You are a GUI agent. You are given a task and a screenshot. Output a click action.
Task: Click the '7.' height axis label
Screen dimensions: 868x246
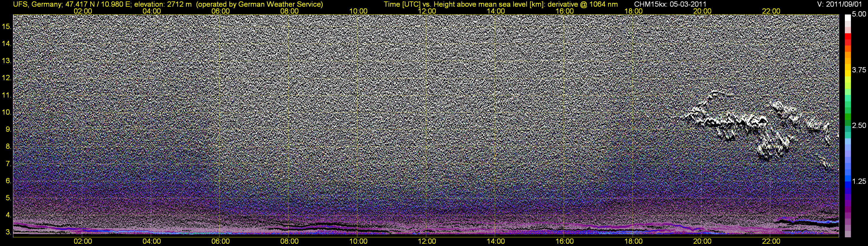pos(8,164)
